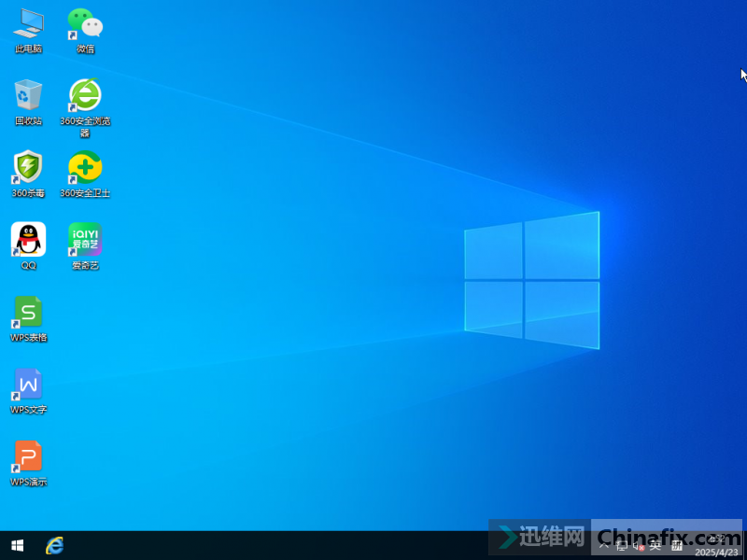Click the muted volume tray icon
Image resolution: width=747 pixels, height=560 pixels.
pyautogui.click(x=639, y=546)
